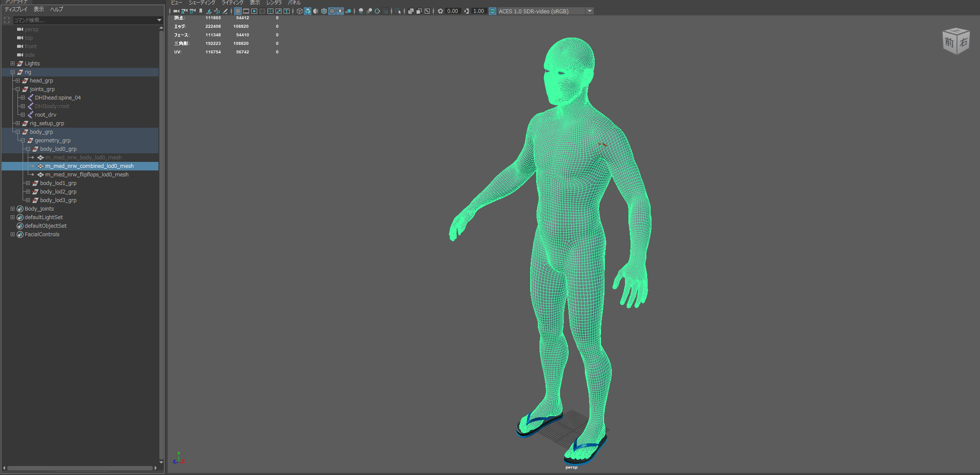
Task: Open the ディスプレイ outliner menu
Action: [x=16, y=9]
